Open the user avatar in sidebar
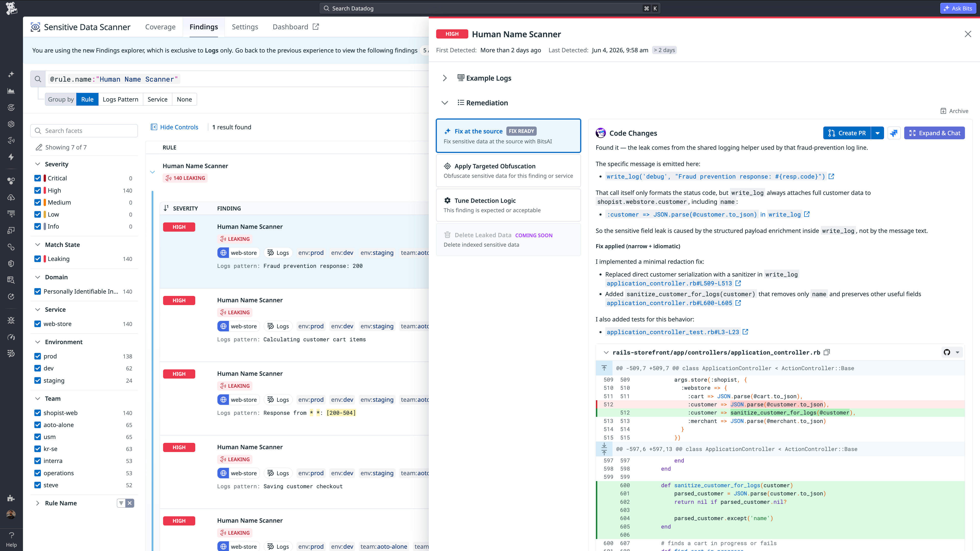 point(11,515)
